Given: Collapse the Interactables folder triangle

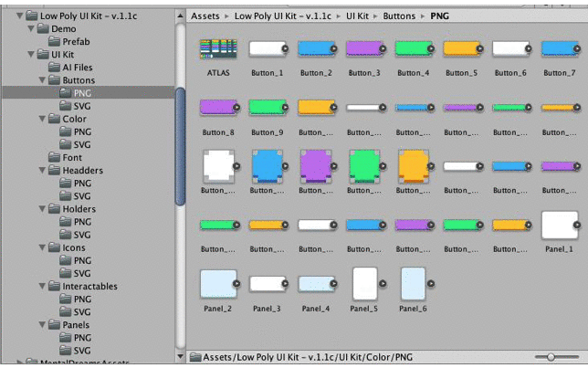Looking at the screenshot, I should [42, 286].
